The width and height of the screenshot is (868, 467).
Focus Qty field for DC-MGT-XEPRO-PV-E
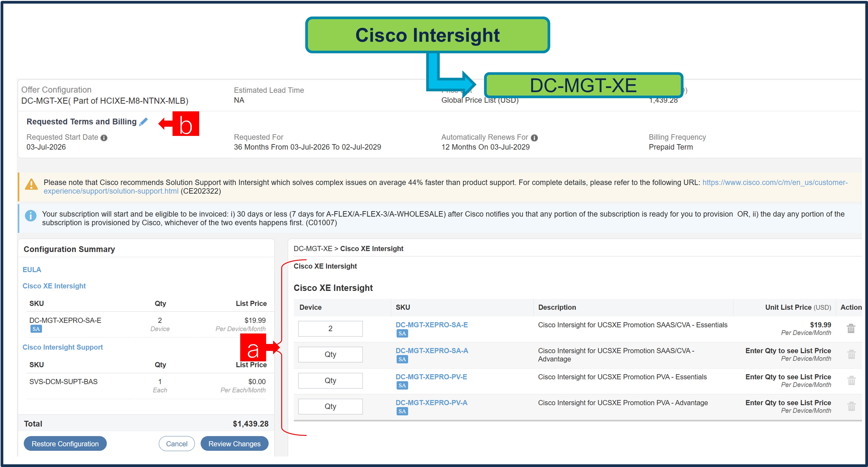(330, 380)
